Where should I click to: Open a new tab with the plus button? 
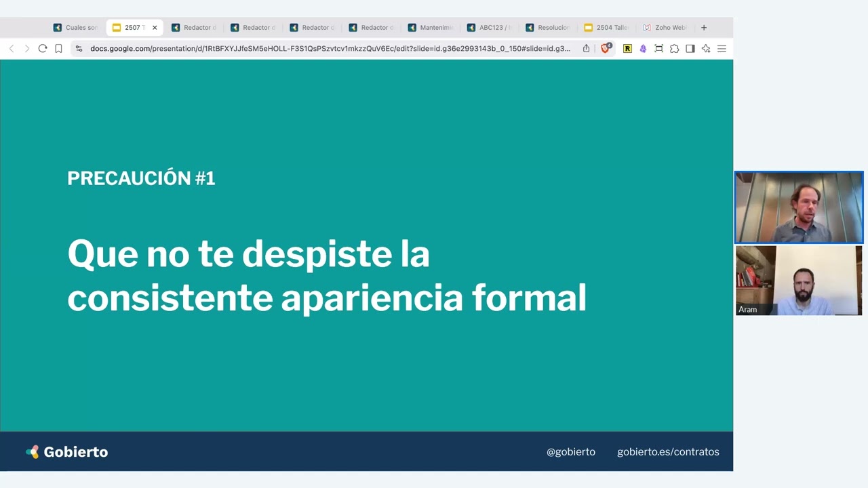pos(704,28)
